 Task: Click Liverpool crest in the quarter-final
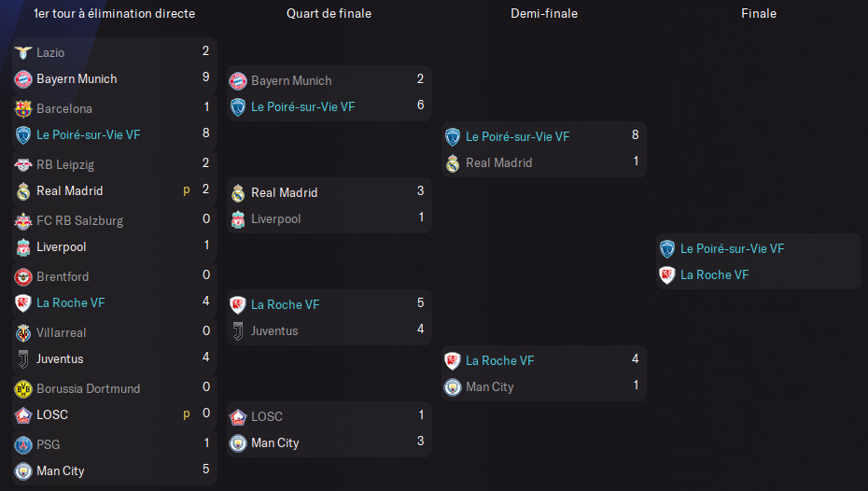238,219
